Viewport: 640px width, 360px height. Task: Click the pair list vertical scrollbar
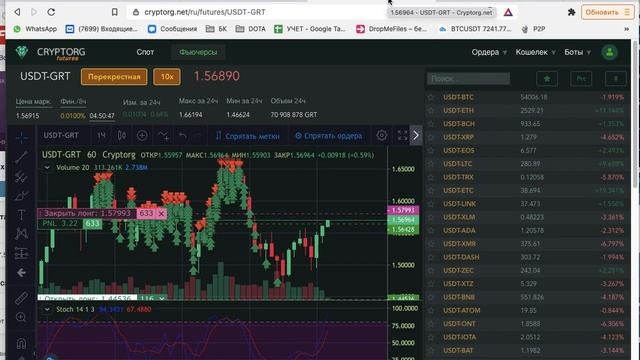pos(635,114)
